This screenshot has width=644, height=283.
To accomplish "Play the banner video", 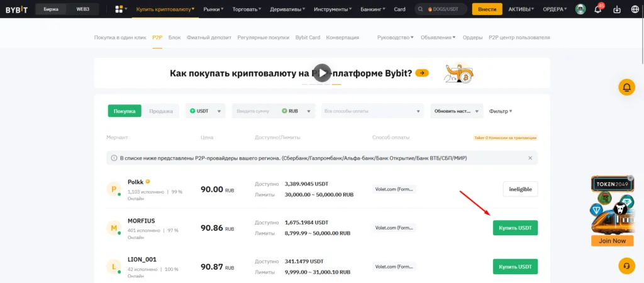I will pyautogui.click(x=323, y=73).
